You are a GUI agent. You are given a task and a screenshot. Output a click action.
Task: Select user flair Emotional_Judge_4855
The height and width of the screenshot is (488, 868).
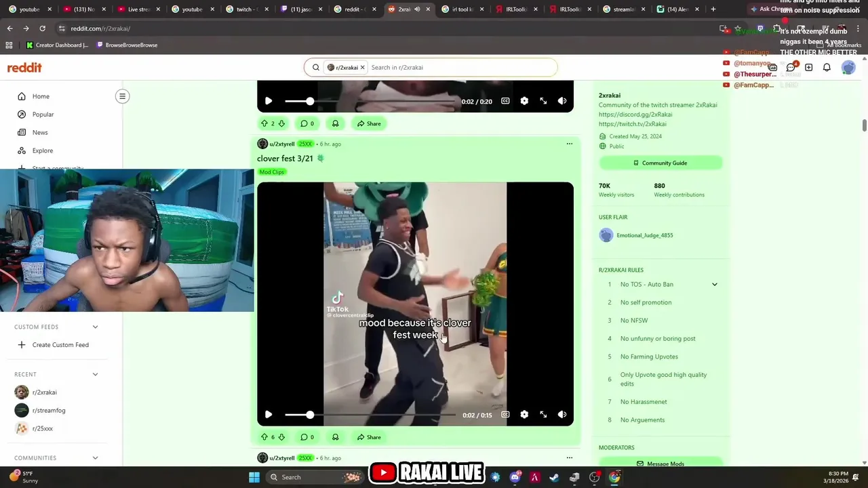tap(636, 235)
